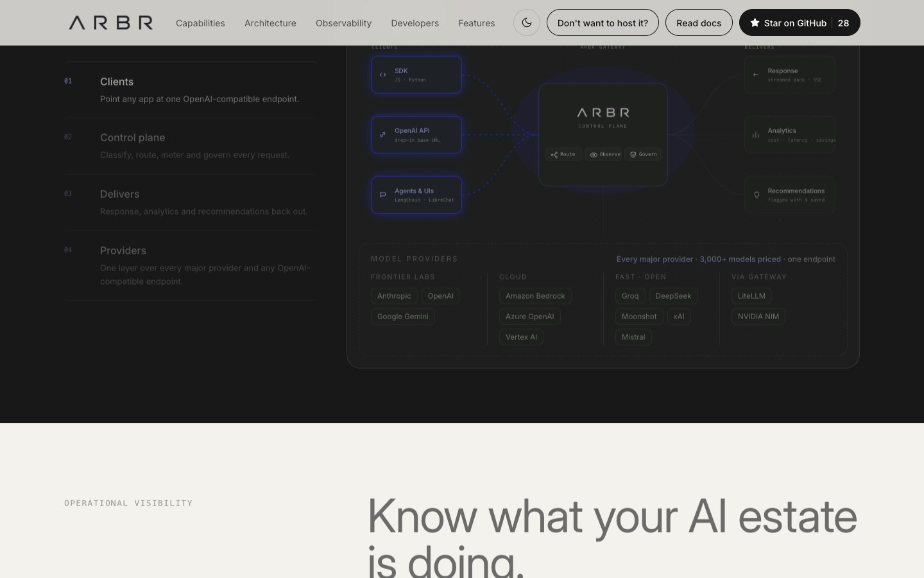Toggle dark mode with the moon icon
The width and height of the screenshot is (924, 578).
pyautogui.click(x=527, y=22)
